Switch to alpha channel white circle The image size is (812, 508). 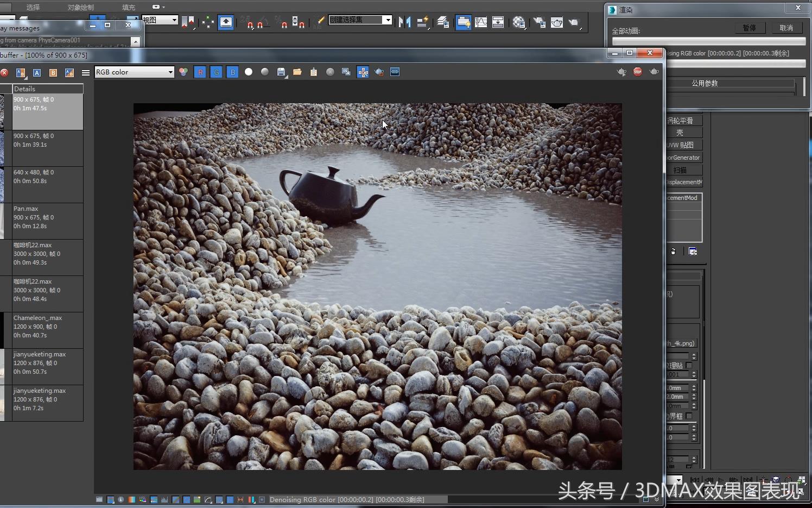tap(249, 72)
